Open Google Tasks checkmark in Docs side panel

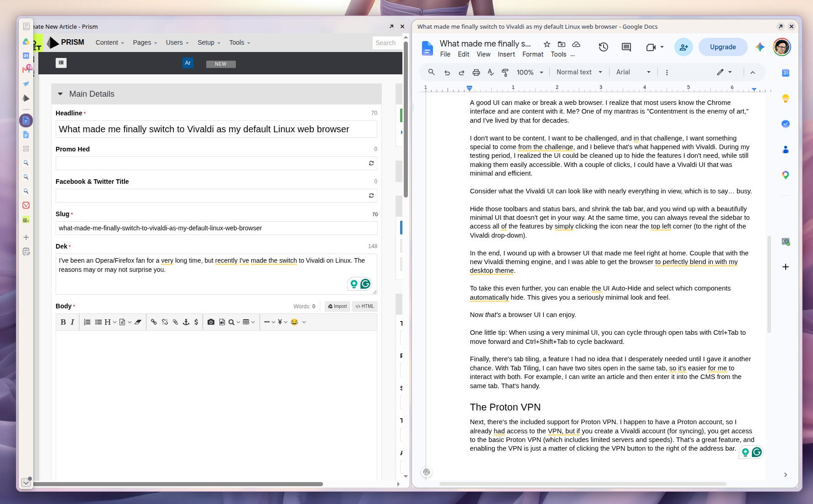[x=786, y=124]
